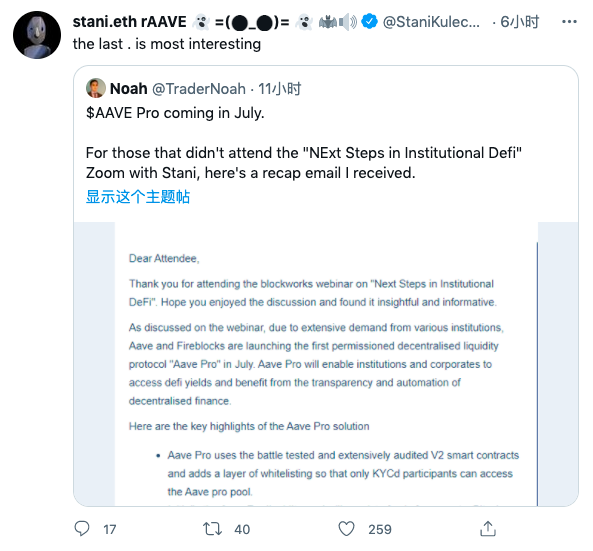Open stani.eth profile avatar

pyautogui.click(x=37, y=35)
